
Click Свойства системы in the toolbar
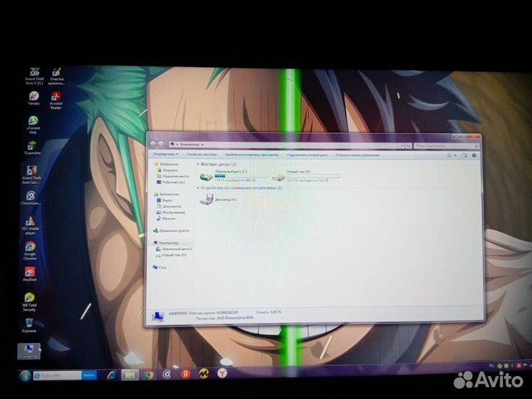coord(202,154)
